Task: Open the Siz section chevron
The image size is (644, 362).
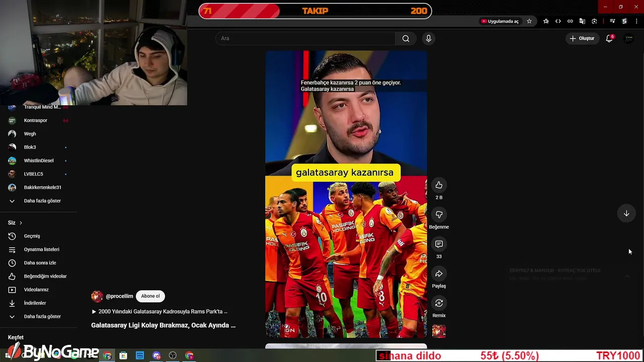Action: 21,223
